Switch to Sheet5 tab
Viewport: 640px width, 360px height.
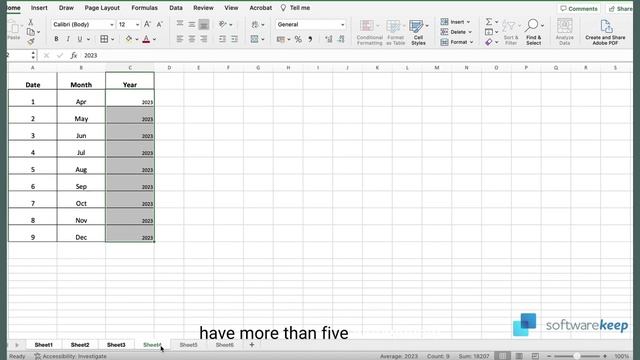189,345
